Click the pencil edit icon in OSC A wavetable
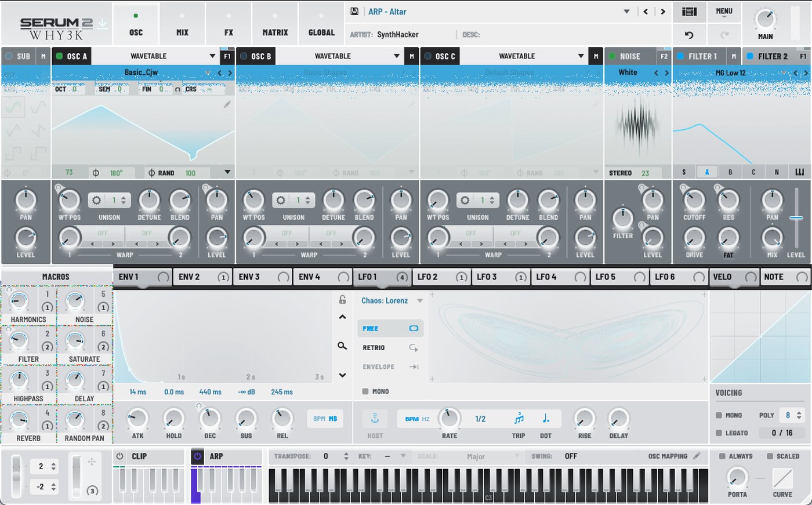Viewport: 812px width, 505px height. pyautogui.click(x=227, y=104)
